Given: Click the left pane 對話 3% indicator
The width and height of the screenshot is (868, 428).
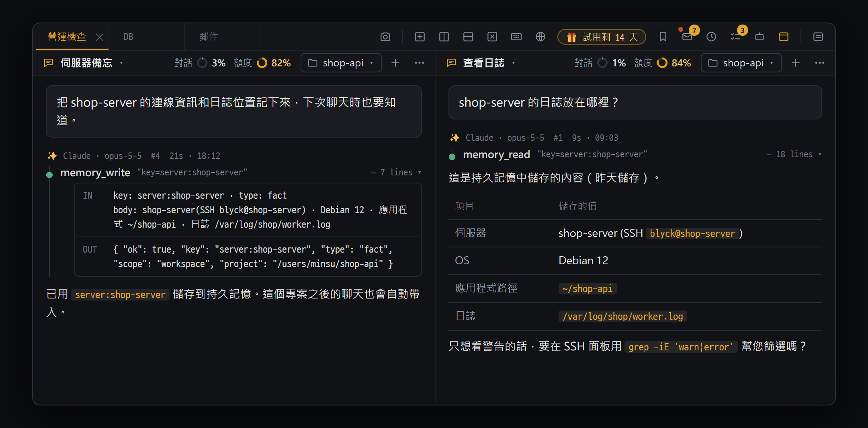Looking at the screenshot, I should point(200,63).
